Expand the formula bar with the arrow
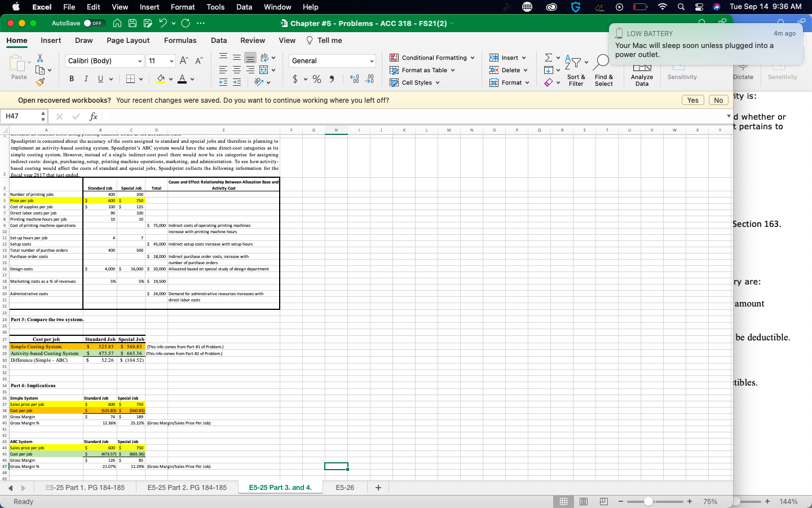 pyautogui.click(x=729, y=116)
